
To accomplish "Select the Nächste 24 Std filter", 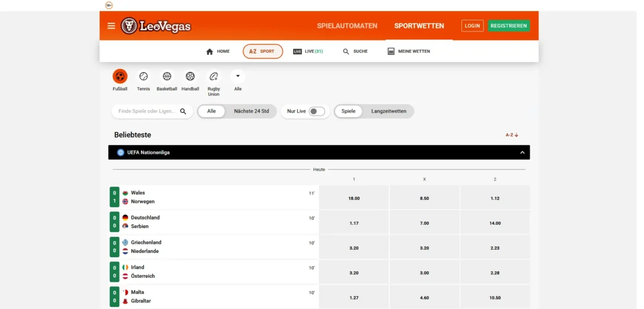I will pos(251,112).
